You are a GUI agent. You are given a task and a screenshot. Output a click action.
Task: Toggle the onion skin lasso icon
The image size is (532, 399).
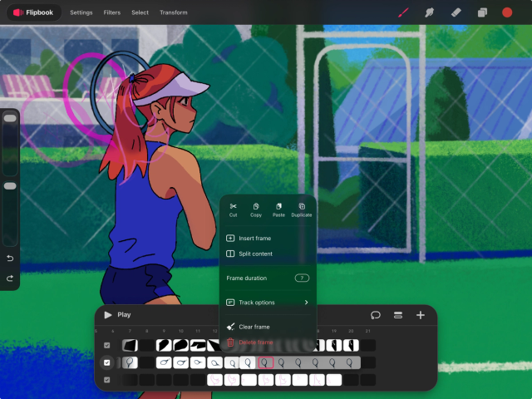coord(376,315)
